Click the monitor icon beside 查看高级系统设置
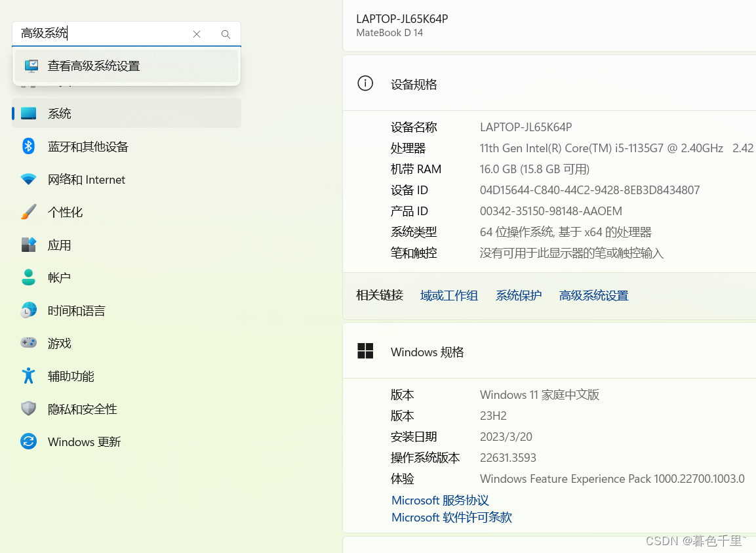 tap(31, 66)
